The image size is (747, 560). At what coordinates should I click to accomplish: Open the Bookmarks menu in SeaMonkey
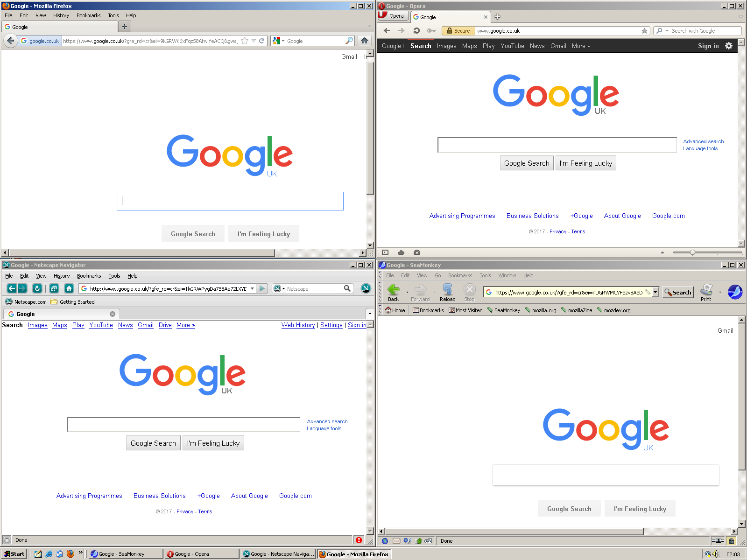[460, 275]
